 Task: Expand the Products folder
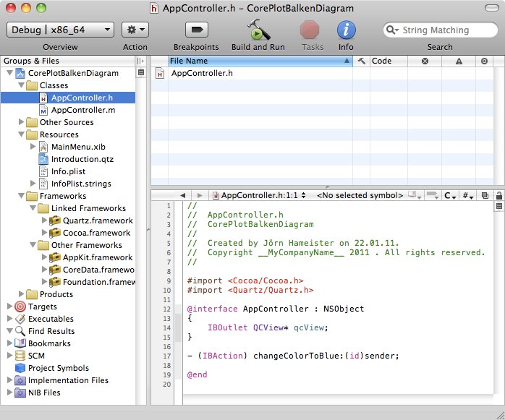(20, 294)
